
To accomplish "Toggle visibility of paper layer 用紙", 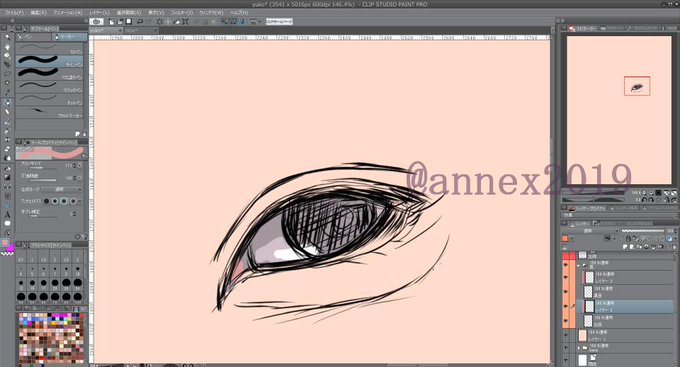I will pyautogui.click(x=566, y=360).
